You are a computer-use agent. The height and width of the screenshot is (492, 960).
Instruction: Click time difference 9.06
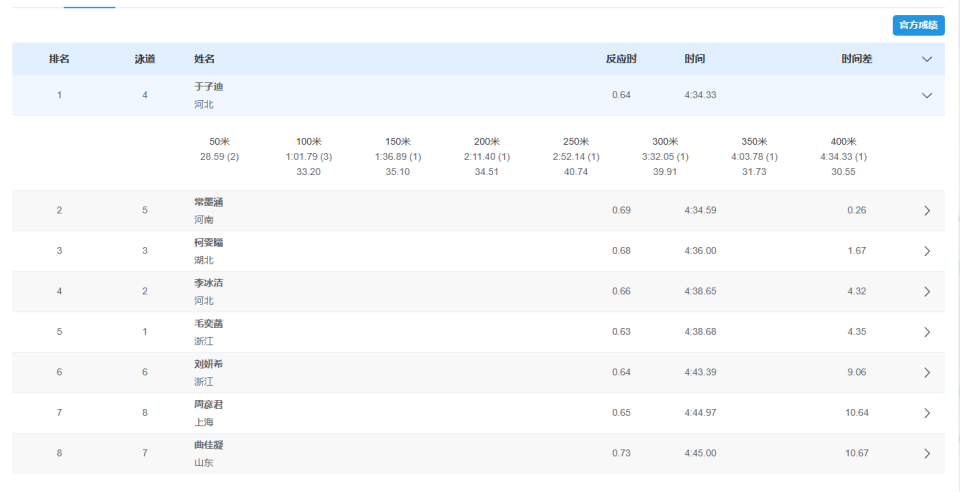tap(857, 372)
